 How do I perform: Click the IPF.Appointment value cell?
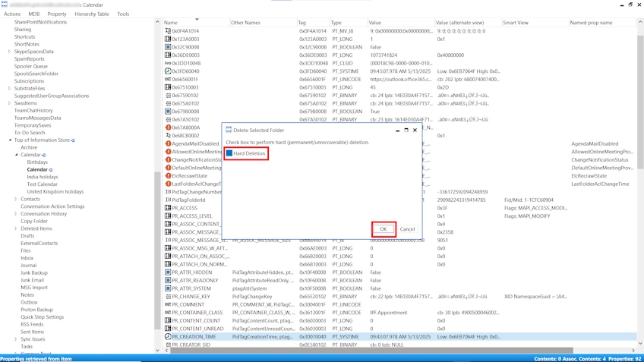pyautogui.click(x=388, y=313)
